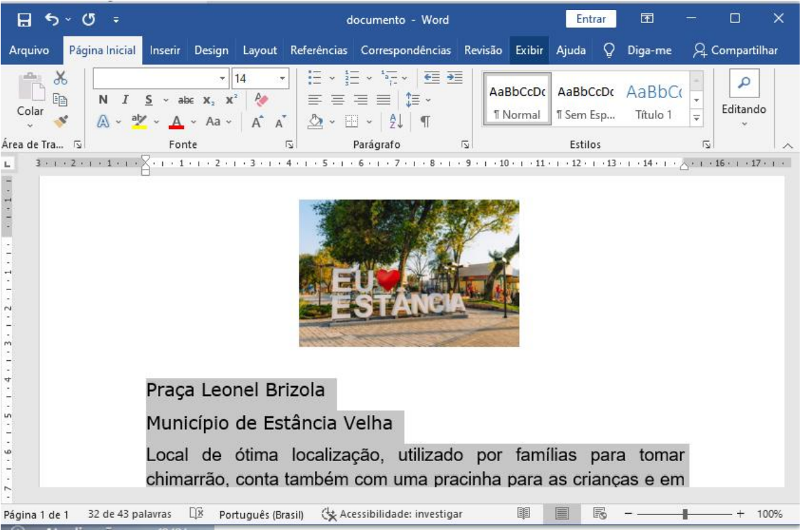This screenshot has width=801, height=532.
Task: Open the Revisão tab
Action: (483, 50)
